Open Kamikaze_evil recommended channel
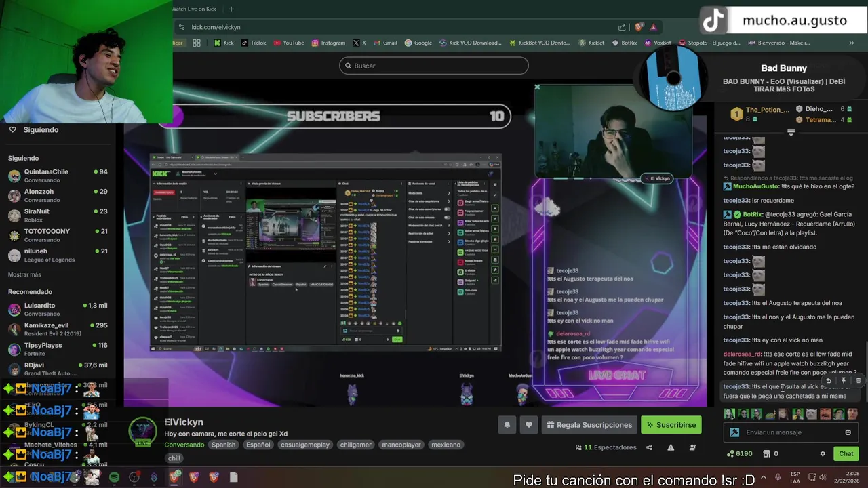Screen dimensions: 868x488 58,329
